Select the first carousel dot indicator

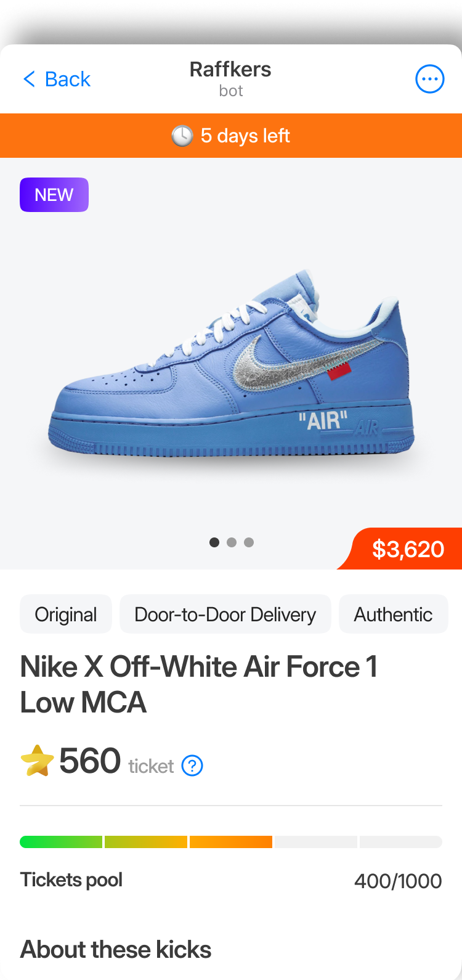pyautogui.click(x=214, y=542)
